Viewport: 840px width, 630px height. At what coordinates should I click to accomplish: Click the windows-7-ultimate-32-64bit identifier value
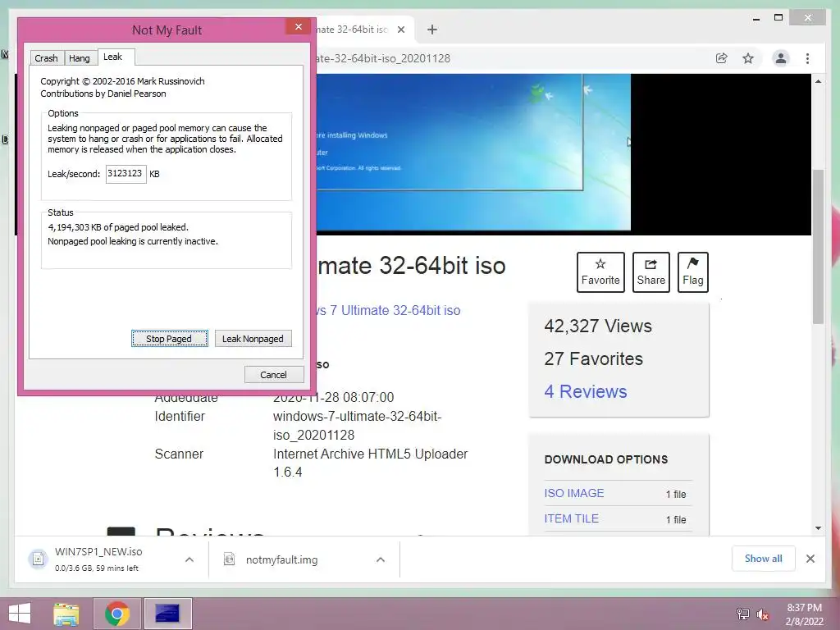358,426
